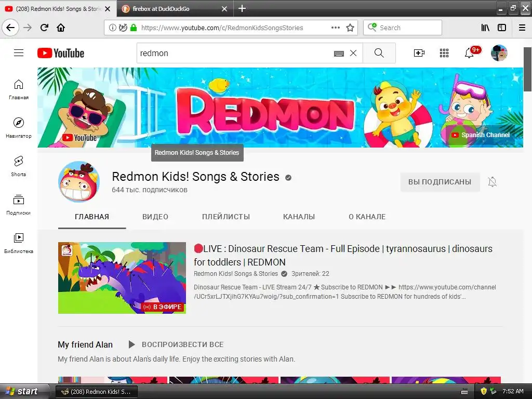Open the Library icon in browser toolbar
Screen dimensions: 532x399
tap(486, 28)
